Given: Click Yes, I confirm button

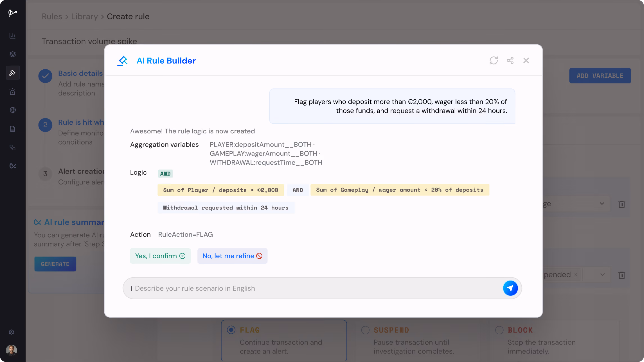Looking at the screenshot, I should [160, 256].
